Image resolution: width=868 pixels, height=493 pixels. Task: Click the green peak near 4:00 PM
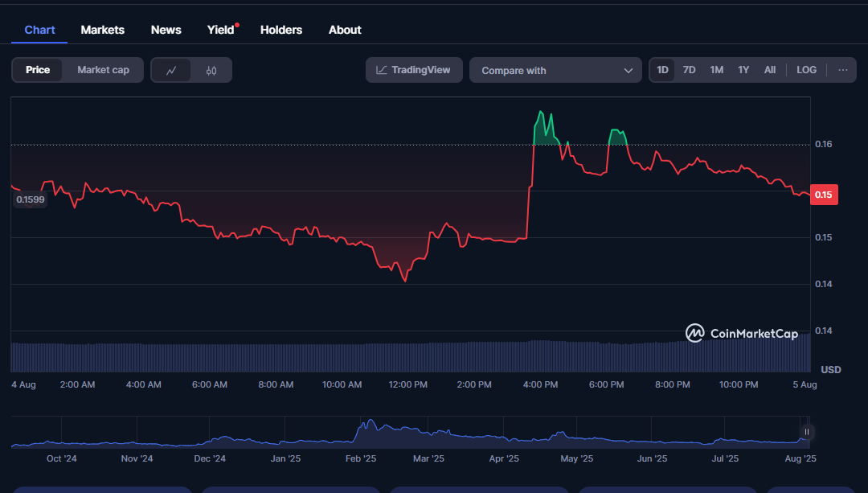click(541, 113)
